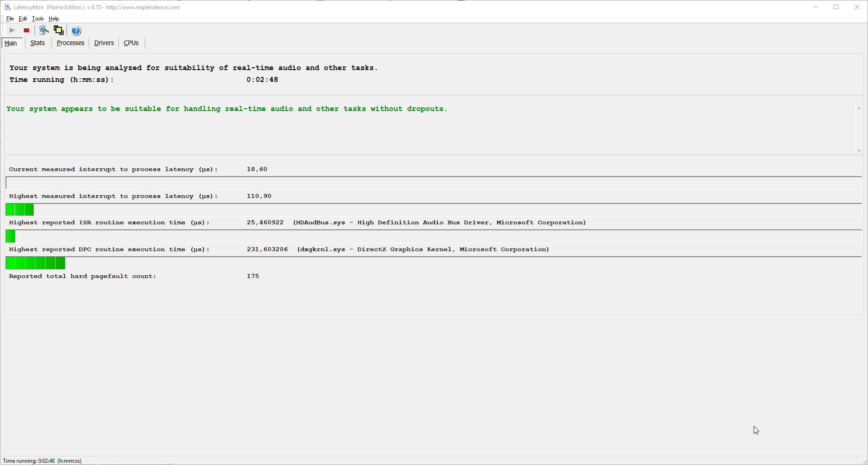
Task: Click status bar 'Time running' text
Action: pyautogui.click(x=42, y=461)
